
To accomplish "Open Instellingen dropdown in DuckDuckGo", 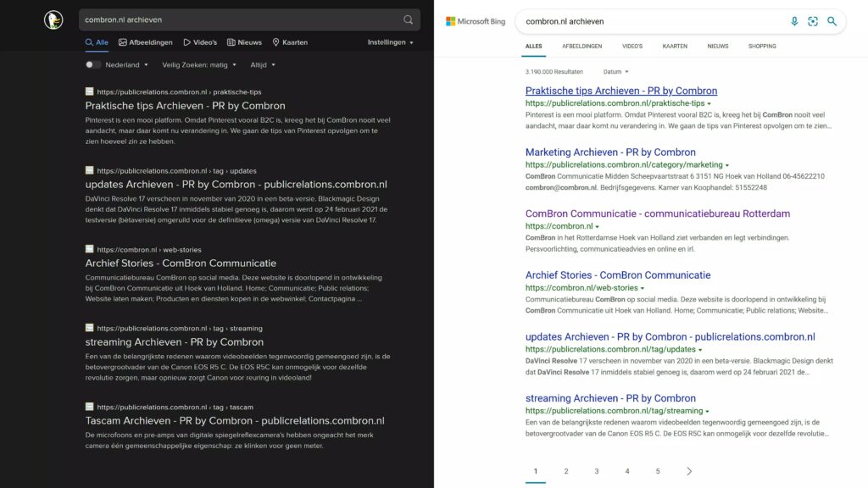I will pyautogui.click(x=390, y=42).
